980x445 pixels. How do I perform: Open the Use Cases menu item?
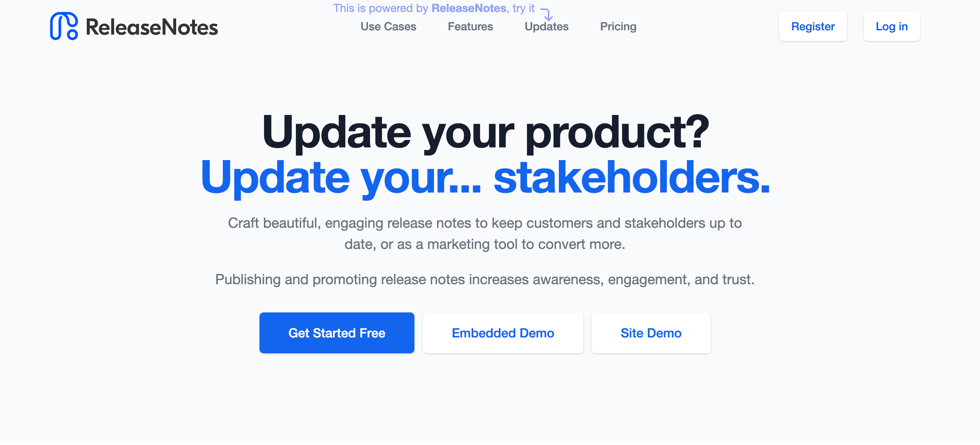point(388,26)
